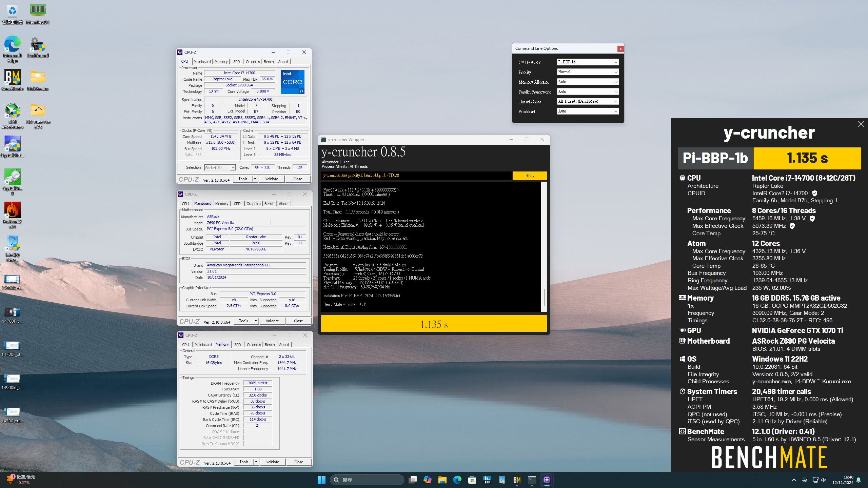This screenshot has height=488, width=868.
Task: Click 'Validation File: Pi-BBP' output line
Action: pyautogui.click(x=362, y=296)
